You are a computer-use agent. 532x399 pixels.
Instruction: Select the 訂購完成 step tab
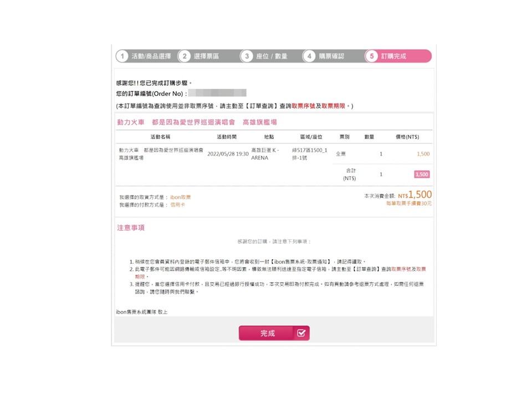point(398,57)
